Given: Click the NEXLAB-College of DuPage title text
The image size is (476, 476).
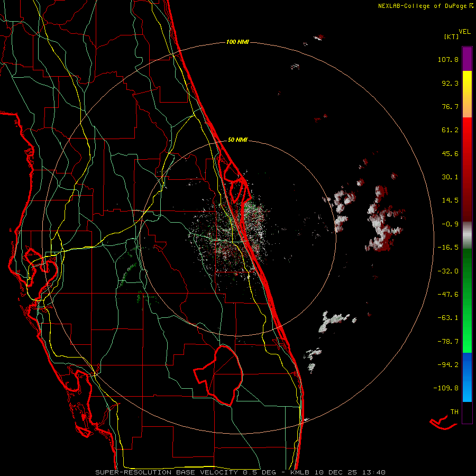Looking at the screenshot, I should coord(422,6).
